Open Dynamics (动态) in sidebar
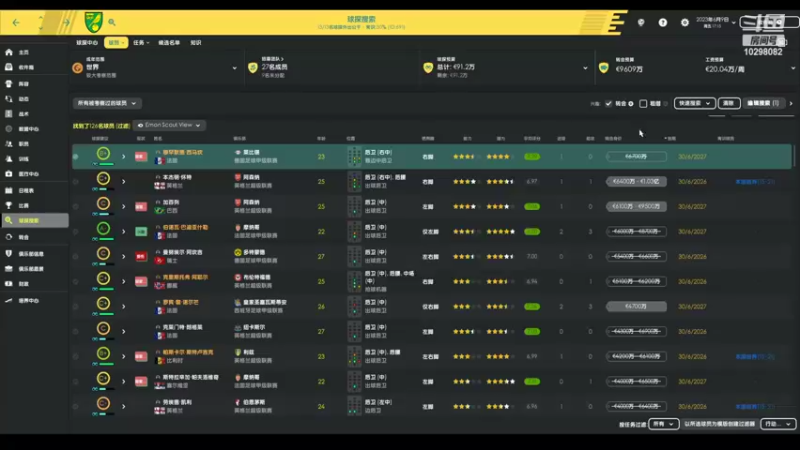 [x=34, y=99]
